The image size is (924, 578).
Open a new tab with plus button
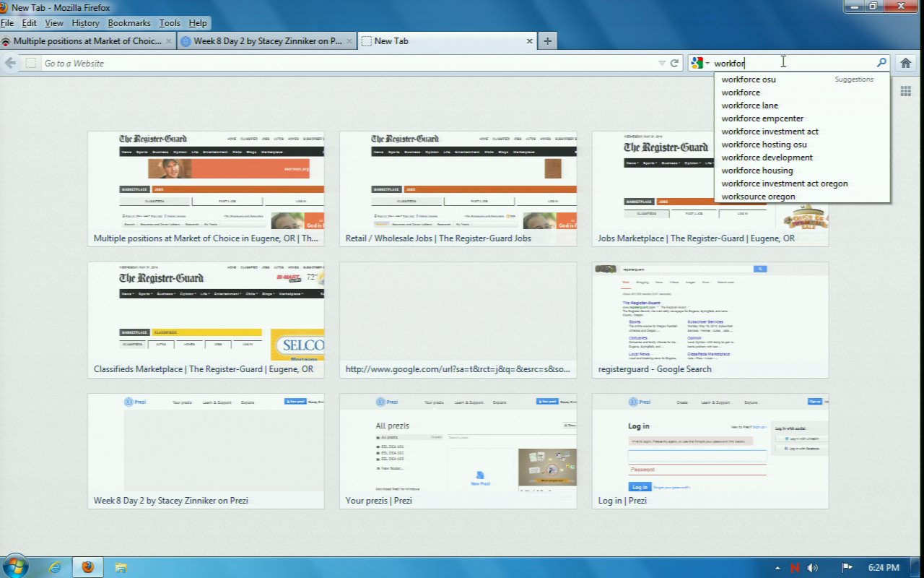[547, 41]
